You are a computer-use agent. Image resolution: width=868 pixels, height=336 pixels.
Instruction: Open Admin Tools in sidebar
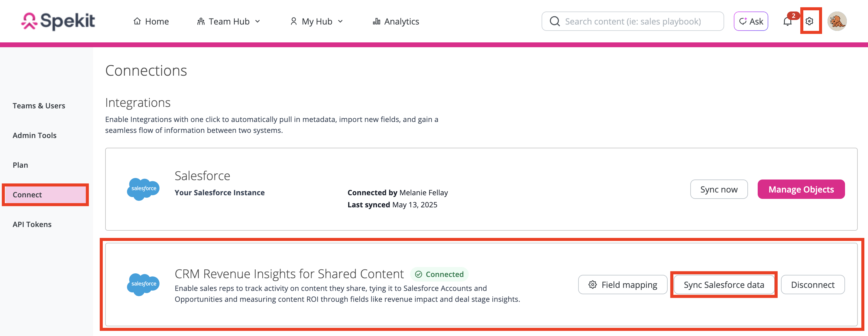(x=34, y=135)
